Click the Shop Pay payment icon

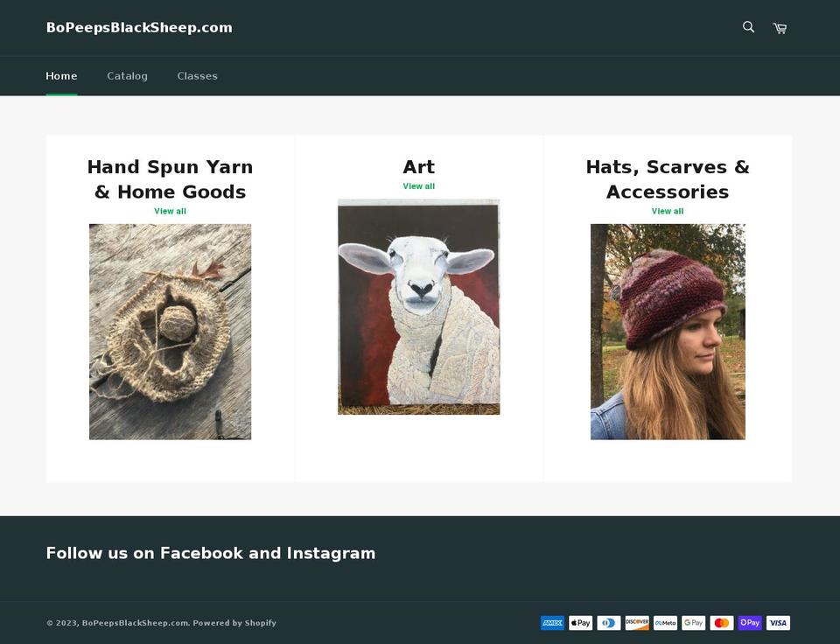pos(750,623)
